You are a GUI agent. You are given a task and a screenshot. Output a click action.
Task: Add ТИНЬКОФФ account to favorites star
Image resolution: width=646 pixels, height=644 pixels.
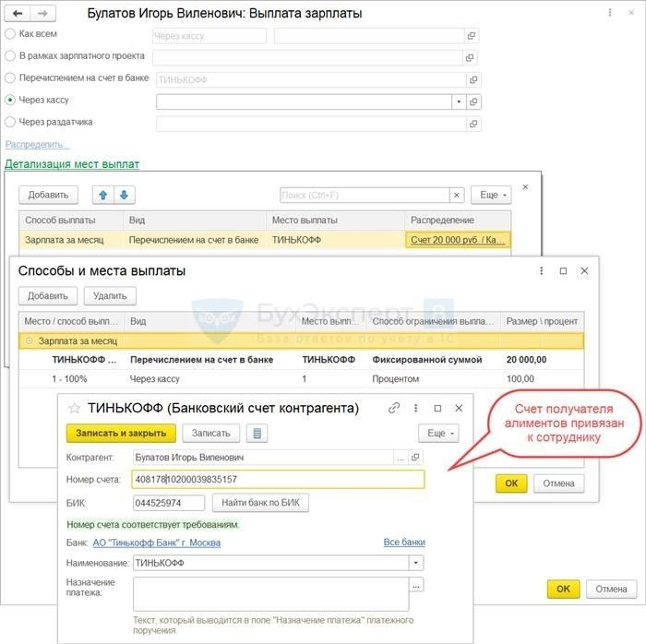[74, 408]
